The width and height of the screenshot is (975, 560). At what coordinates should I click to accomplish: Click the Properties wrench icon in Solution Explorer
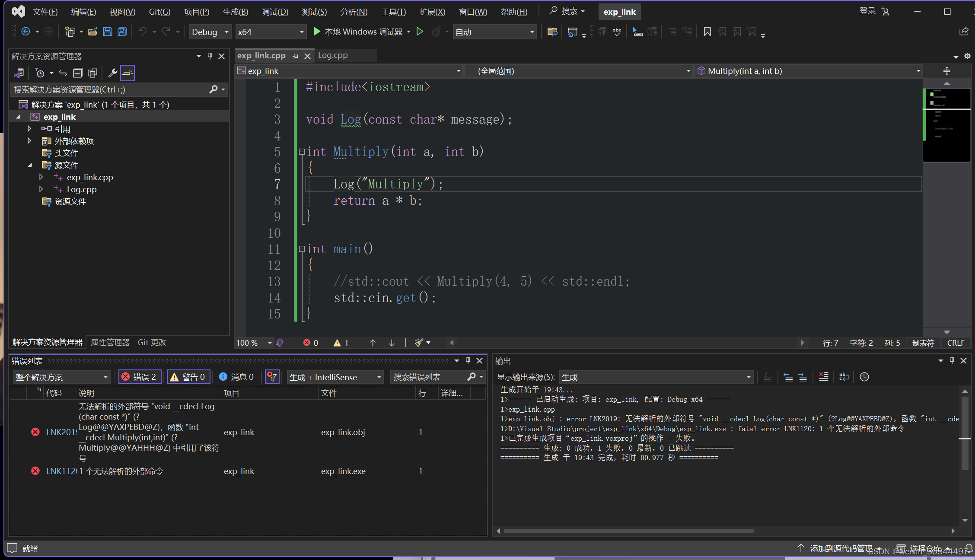pos(112,73)
